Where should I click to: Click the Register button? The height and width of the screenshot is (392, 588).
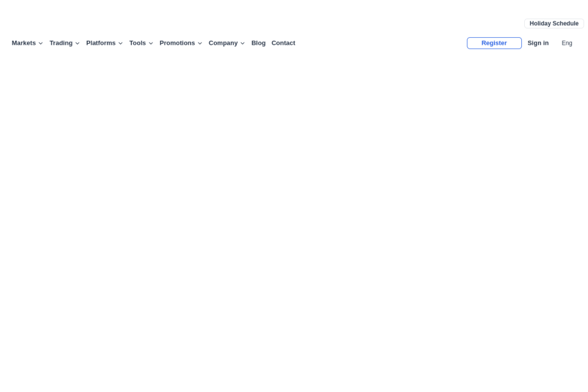click(x=494, y=43)
